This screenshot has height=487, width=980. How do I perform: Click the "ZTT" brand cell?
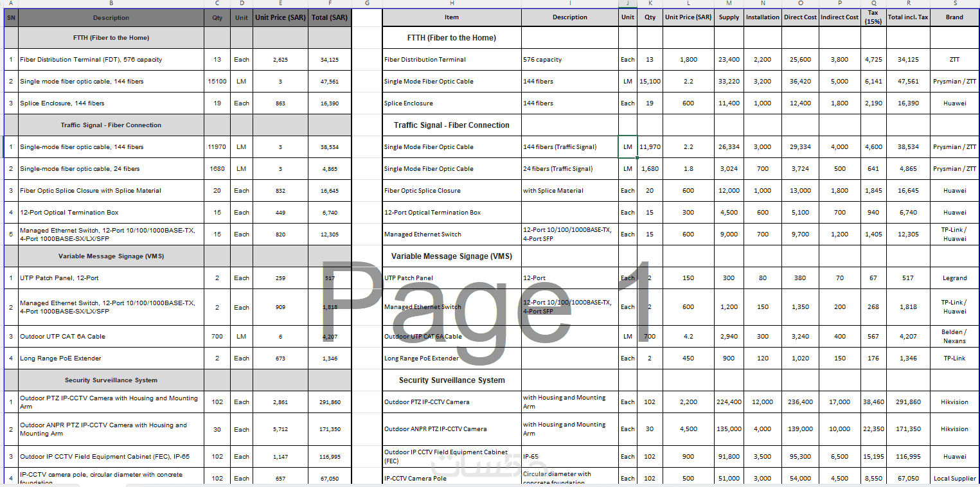coord(954,60)
